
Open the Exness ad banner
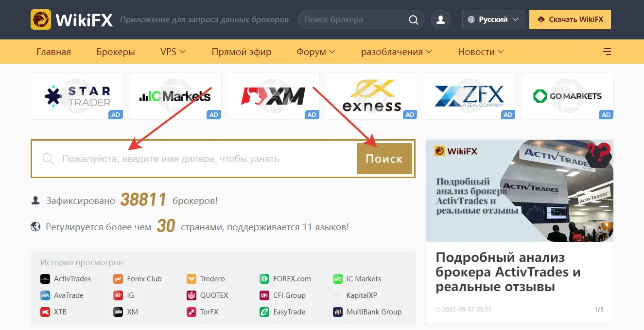(x=371, y=96)
